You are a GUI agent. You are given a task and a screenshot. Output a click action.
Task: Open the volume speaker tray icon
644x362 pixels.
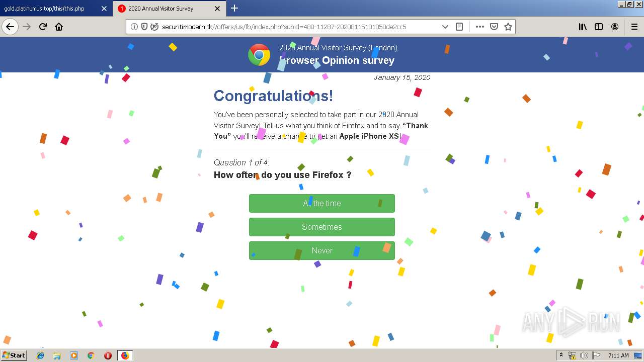pyautogui.click(x=584, y=355)
